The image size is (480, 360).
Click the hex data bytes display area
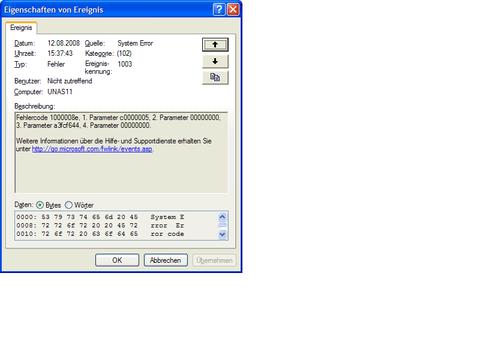click(x=116, y=225)
